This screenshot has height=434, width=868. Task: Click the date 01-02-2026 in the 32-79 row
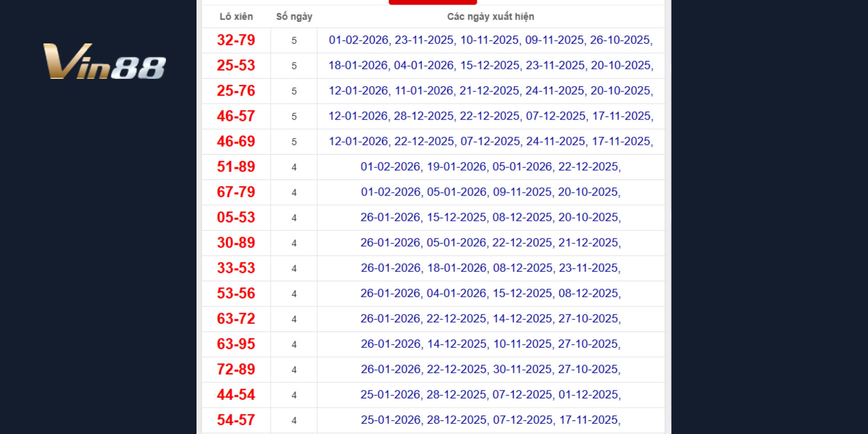pyautogui.click(x=358, y=40)
